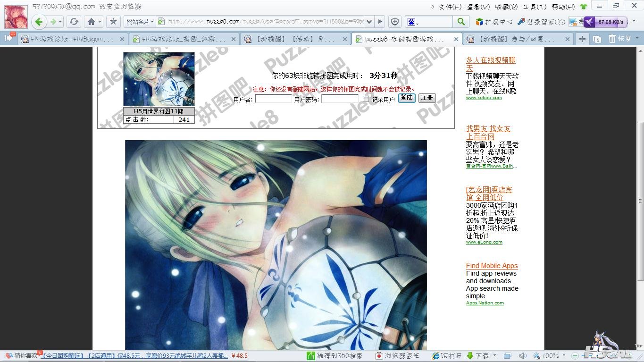Check the 记录用户 remember user checkbox
Viewport: 644px width, 362px height.
click(x=366, y=99)
